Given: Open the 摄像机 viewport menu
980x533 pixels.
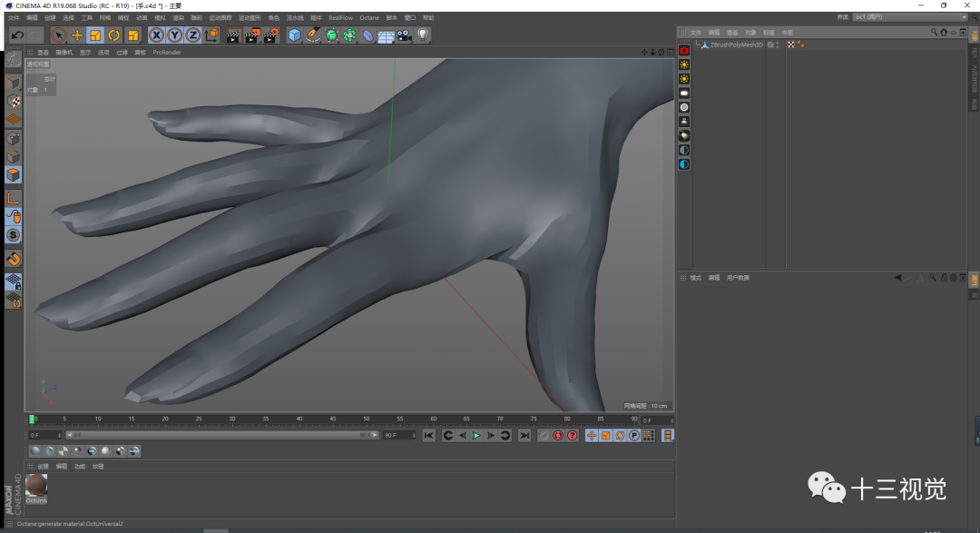Looking at the screenshot, I should tap(64, 53).
